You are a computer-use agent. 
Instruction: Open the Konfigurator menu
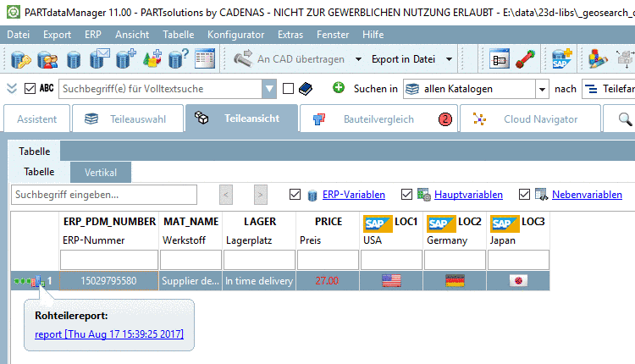pyautogui.click(x=235, y=35)
